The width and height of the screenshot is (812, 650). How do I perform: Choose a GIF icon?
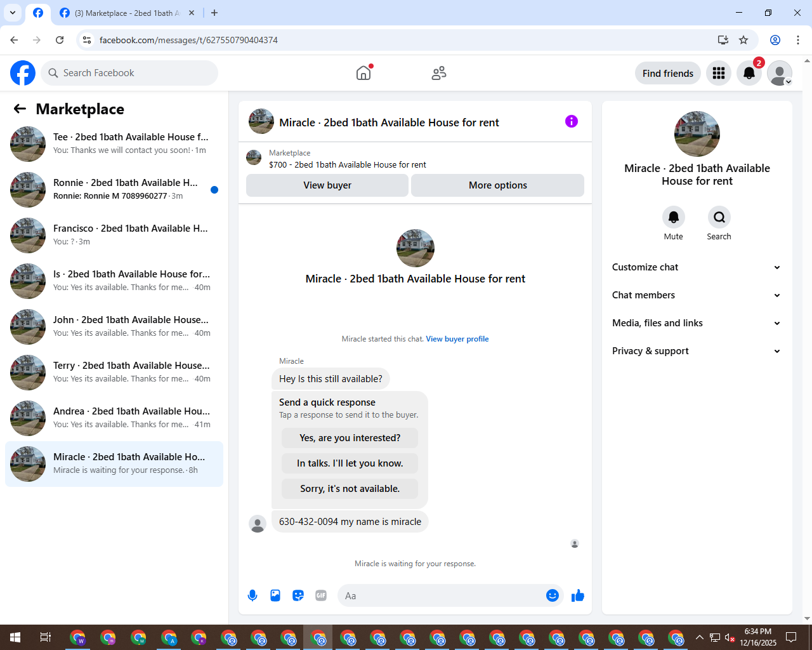[x=321, y=595]
